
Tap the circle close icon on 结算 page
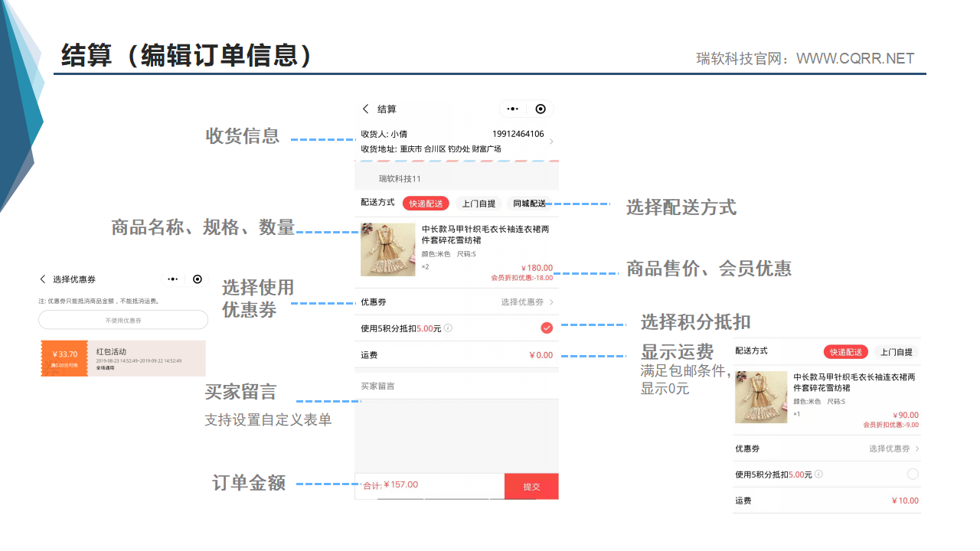541,109
